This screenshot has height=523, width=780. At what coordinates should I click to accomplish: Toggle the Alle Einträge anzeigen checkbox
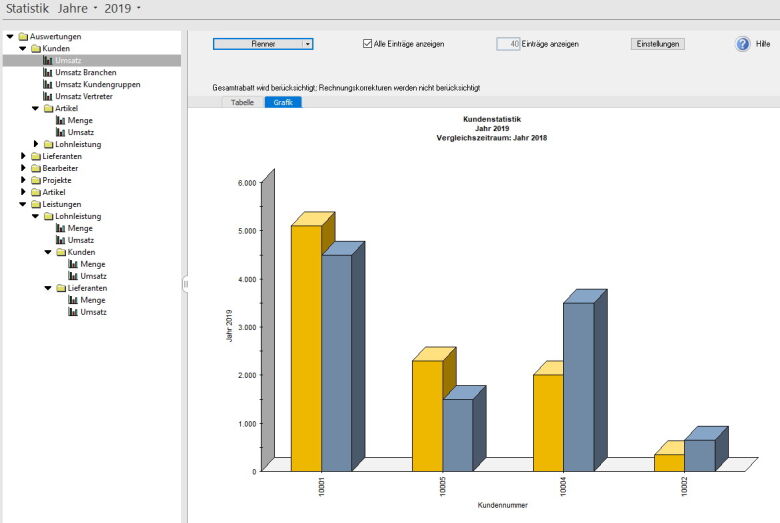[x=367, y=44]
